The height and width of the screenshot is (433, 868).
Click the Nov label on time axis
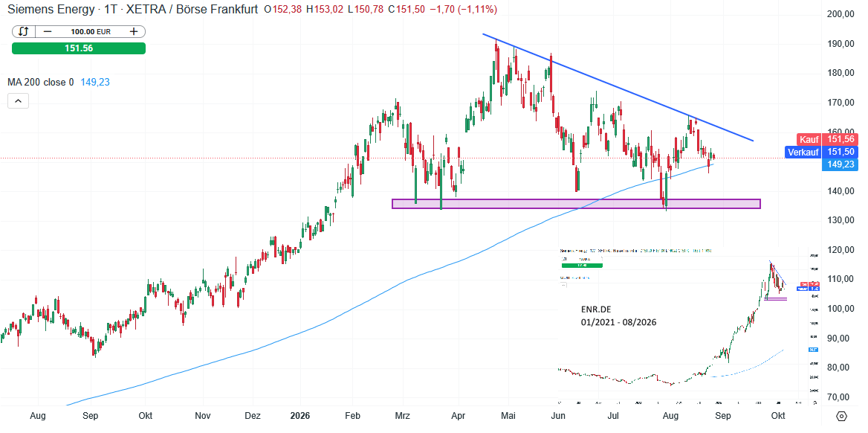[203, 416]
